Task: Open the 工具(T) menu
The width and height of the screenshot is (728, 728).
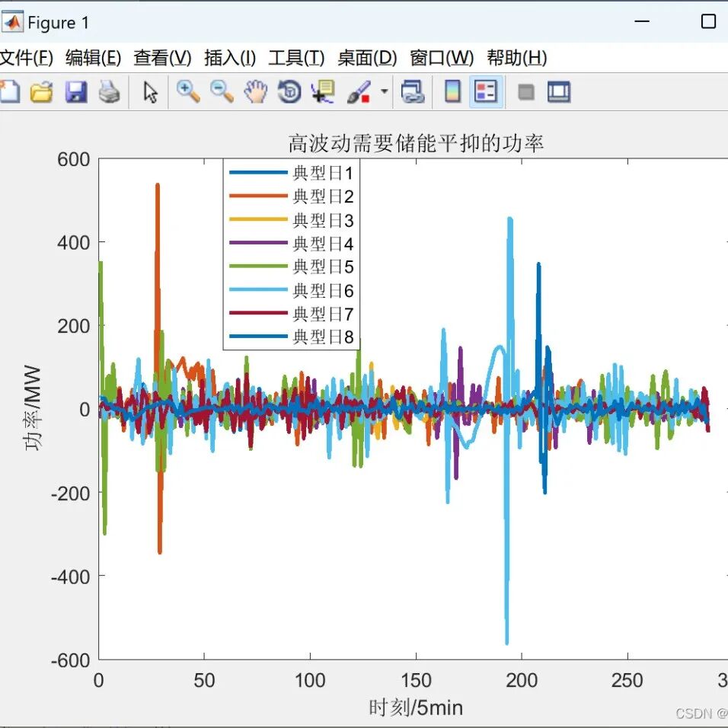Action: click(296, 58)
